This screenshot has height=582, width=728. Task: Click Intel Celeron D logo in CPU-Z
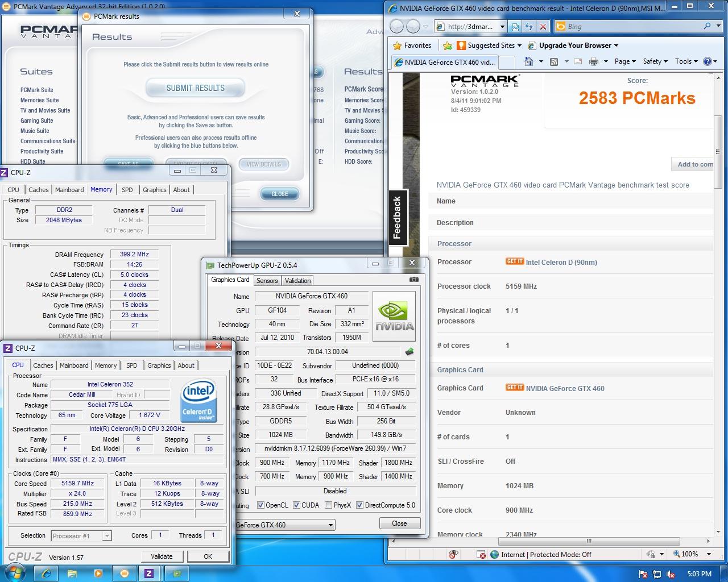coord(198,401)
